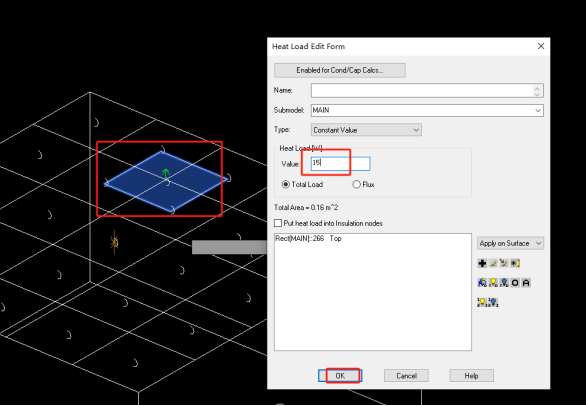This screenshot has width=586, height=406.
Task: Click the black plus add icon
Action: (x=482, y=263)
